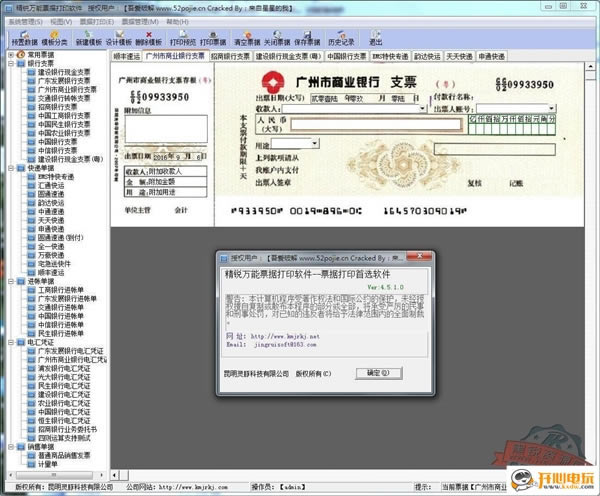Click the item icon beside EMS特快专递
Viewport: 600px width, 496px height.
pos(31,177)
